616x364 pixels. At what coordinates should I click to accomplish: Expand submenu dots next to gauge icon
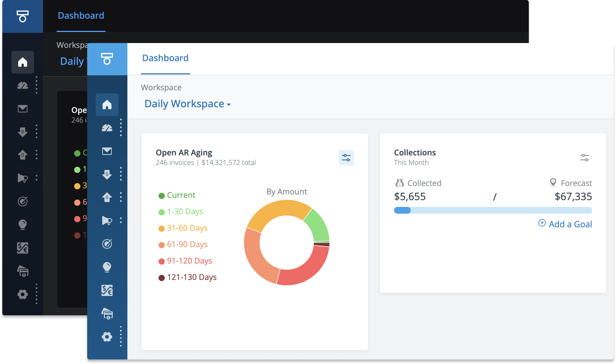121,127
